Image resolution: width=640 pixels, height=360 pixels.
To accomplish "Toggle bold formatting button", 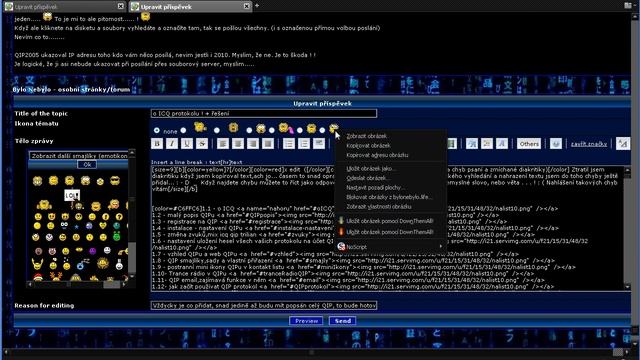I will [x=157, y=144].
